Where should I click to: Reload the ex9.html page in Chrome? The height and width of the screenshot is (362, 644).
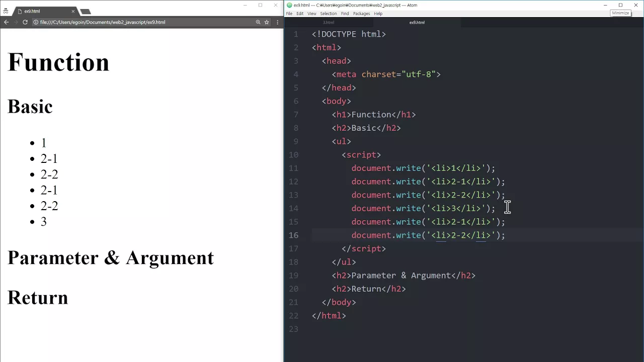[25, 22]
